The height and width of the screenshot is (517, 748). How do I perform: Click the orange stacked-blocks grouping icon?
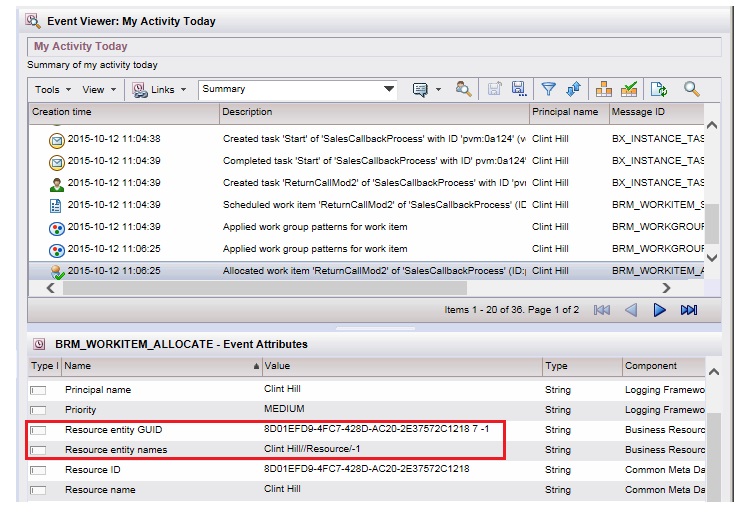point(604,89)
